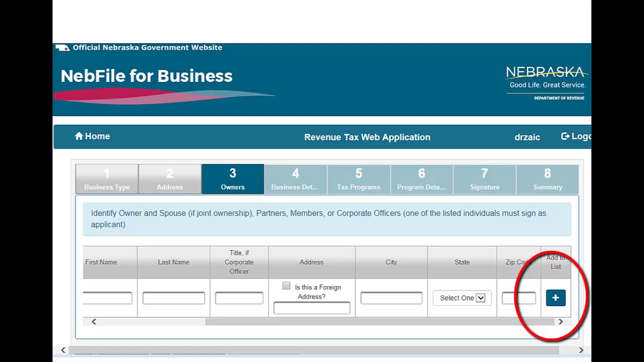Click the Address column header
Screen dimensions: 644x362
click(311, 262)
